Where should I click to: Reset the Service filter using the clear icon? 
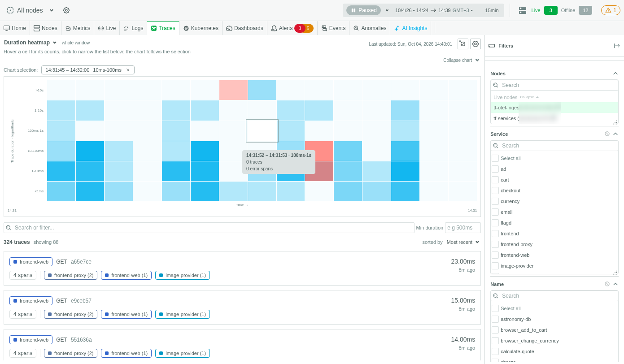pos(607,134)
